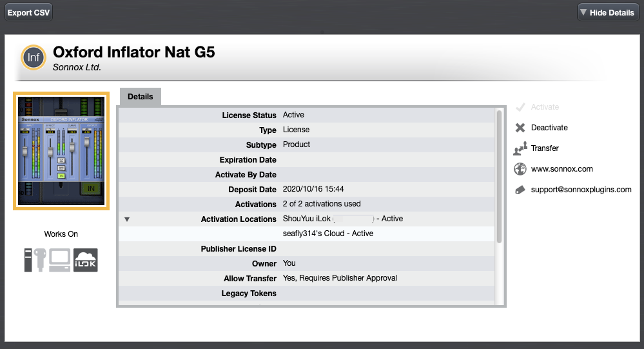Select the Publisher License ID label
Image resolution: width=644 pixels, height=349 pixels.
tap(239, 249)
